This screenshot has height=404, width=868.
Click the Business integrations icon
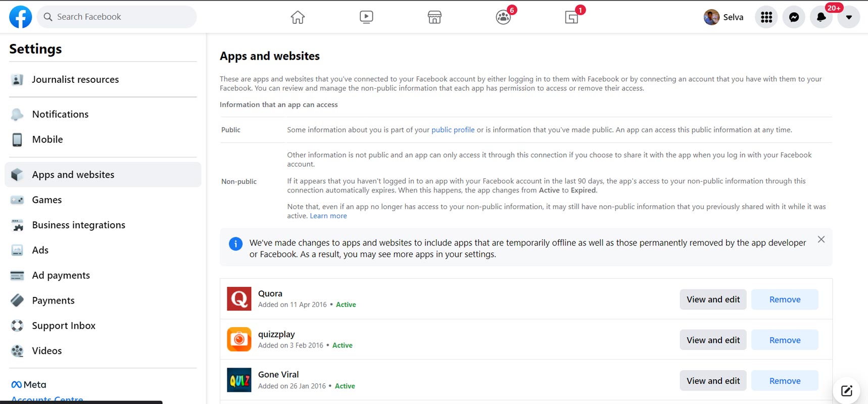point(17,225)
